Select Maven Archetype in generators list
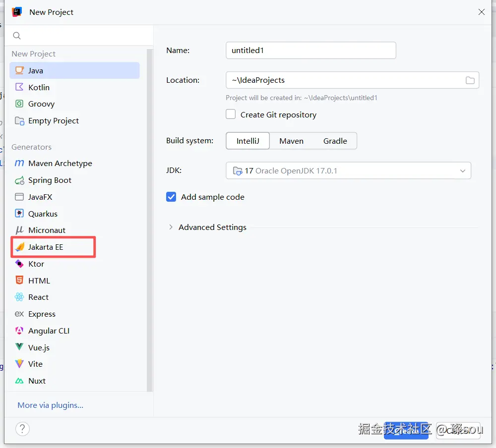The width and height of the screenshot is (496, 448). (x=60, y=164)
